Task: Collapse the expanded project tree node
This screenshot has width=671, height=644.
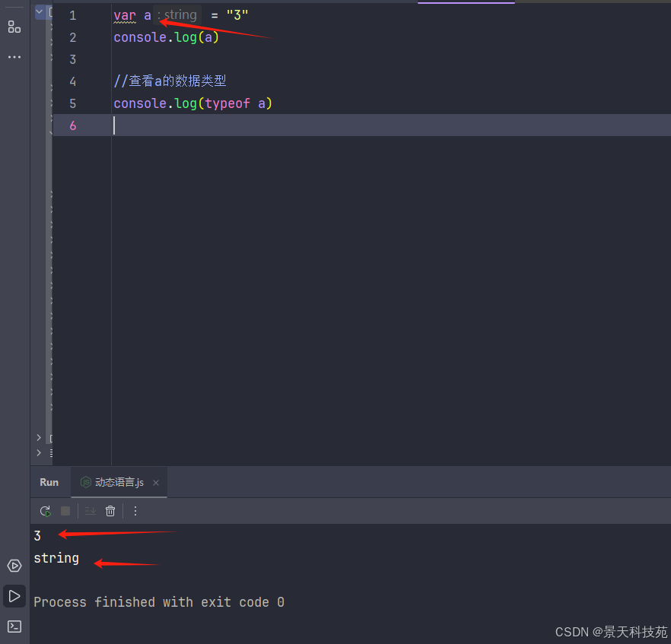Action: click(39, 11)
